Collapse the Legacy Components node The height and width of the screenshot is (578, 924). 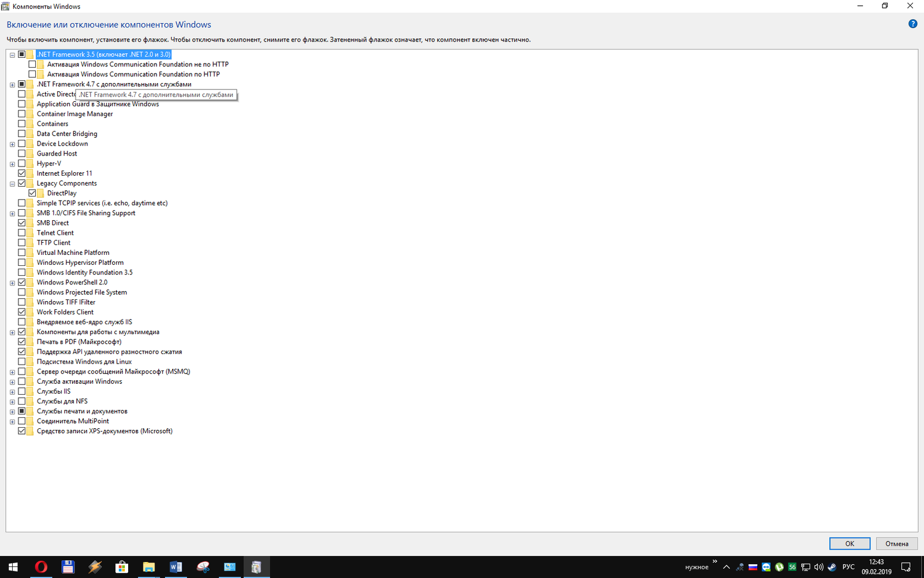point(12,184)
